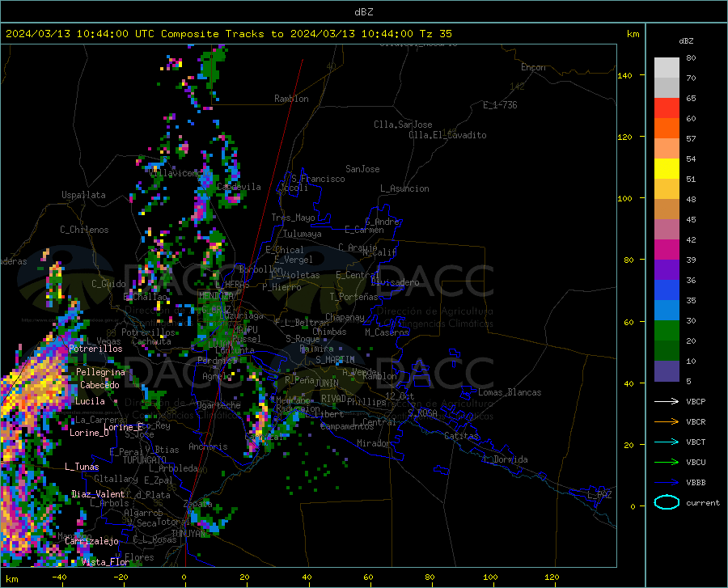The height and width of the screenshot is (588, 728).
Task: Click the Clla.SanJose label
Action: tap(403, 125)
